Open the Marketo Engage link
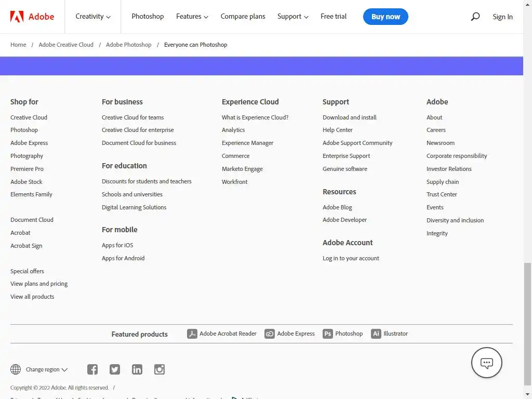532x399 pixels. coord(242,169)
